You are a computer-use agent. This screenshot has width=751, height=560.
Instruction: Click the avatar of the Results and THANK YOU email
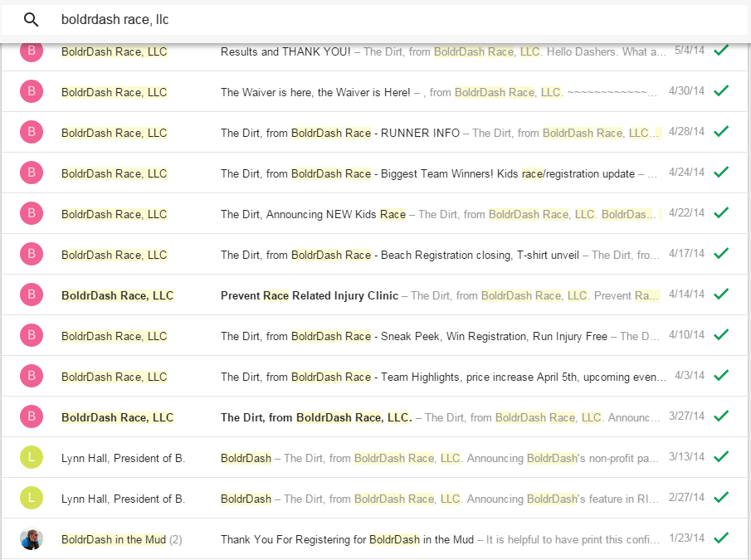(32, 51)
